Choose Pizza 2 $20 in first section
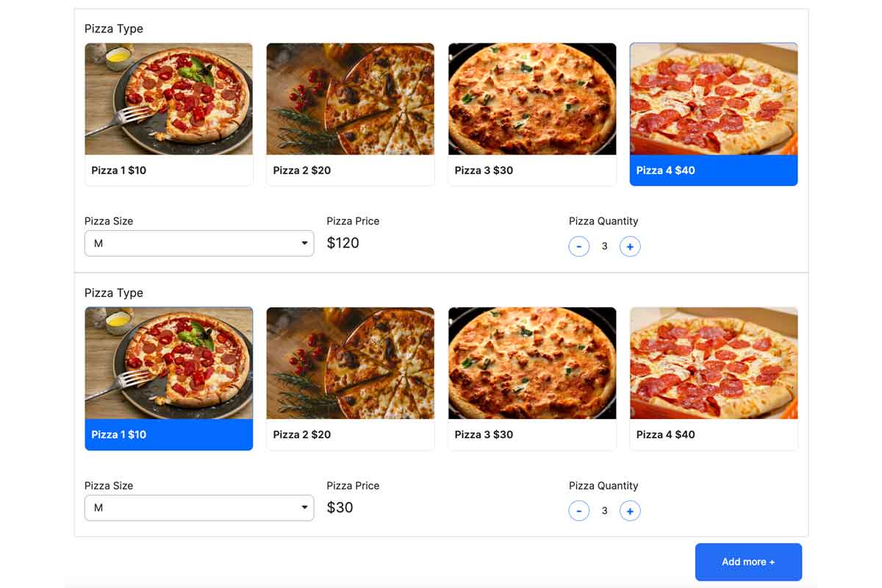The height and width of the screenshot is (588, 882). coord(351,114)
